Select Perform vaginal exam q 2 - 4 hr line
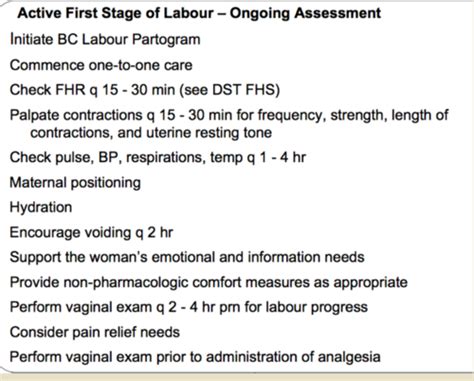Viewport: 474px width, 381px height. [189, 307]
